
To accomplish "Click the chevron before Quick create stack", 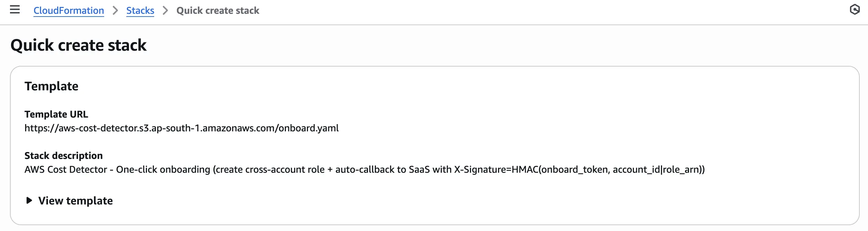I will click(x=165, y=10).
